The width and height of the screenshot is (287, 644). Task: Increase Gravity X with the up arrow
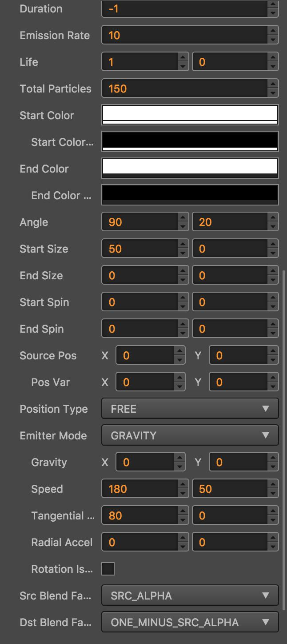[x=179, y=458]
